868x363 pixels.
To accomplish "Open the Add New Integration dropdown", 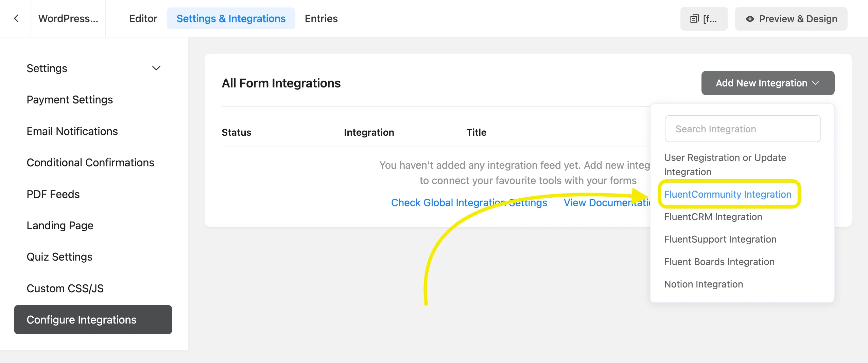I will coord(768,83).
